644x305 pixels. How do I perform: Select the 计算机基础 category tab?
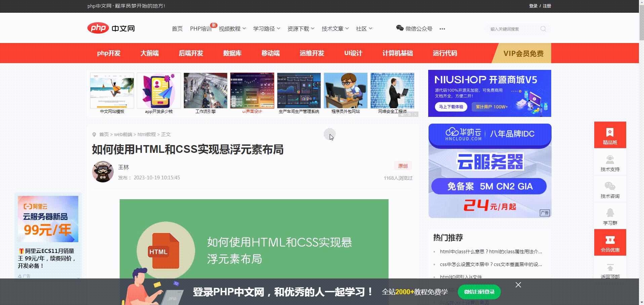point(398,53)
